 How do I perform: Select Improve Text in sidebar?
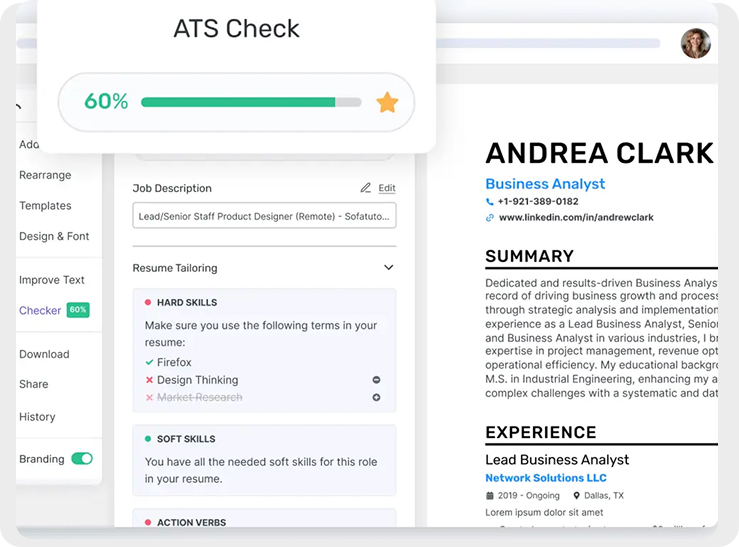point(52,281)
